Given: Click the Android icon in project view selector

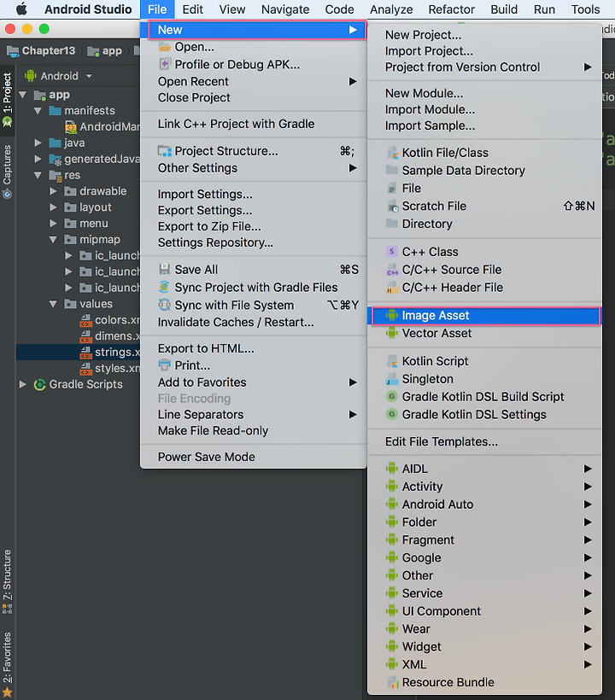Looking at the screenshot, I should (31, 76).
